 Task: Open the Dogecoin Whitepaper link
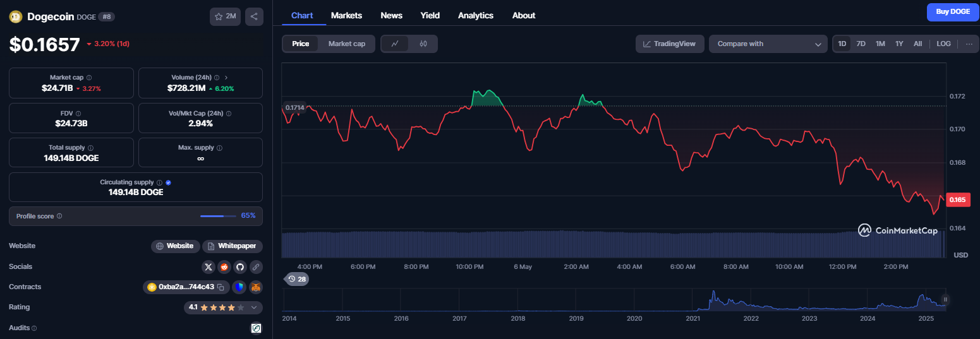233,246
